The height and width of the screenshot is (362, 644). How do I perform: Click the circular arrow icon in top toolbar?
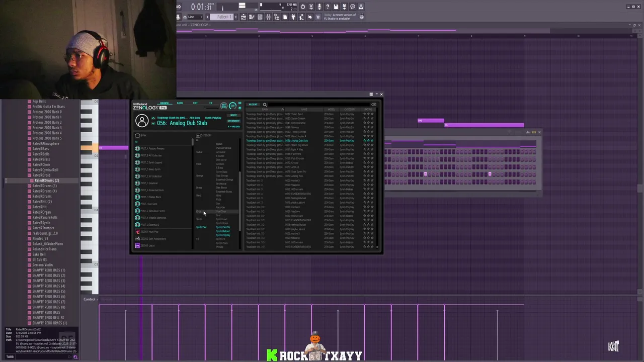(303, 7)
